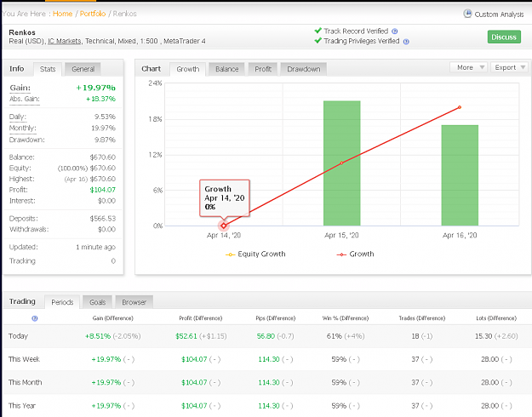This screenshot has height=417, width=532.
Task: Open the General info tab
Action: coord(83,69)
